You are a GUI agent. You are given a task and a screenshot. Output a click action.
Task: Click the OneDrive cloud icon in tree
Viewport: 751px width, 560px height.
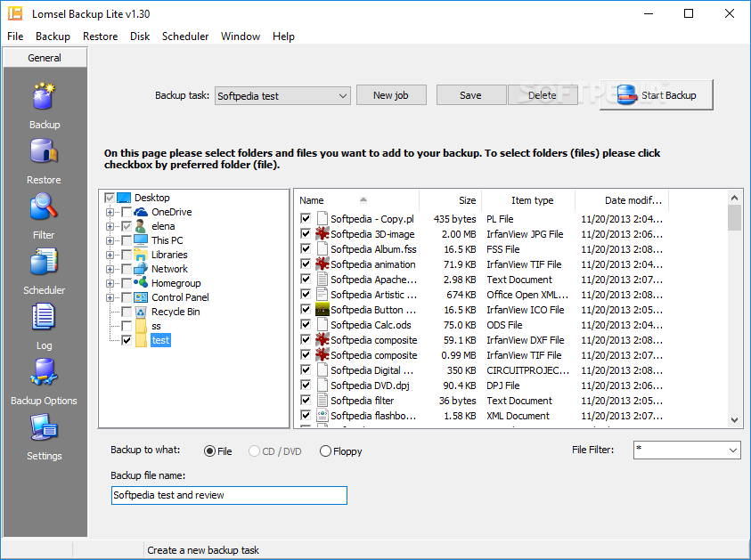(141, 212)
